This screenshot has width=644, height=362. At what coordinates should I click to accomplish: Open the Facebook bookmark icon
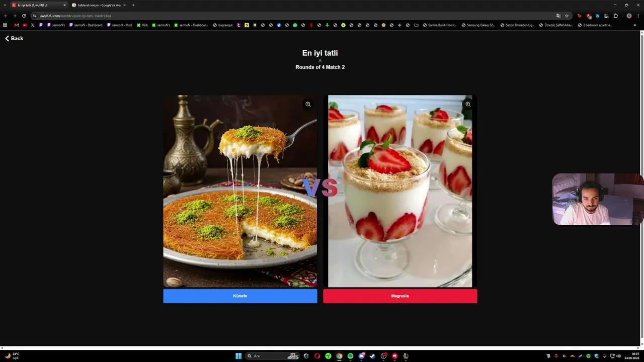tap(279, 25)
